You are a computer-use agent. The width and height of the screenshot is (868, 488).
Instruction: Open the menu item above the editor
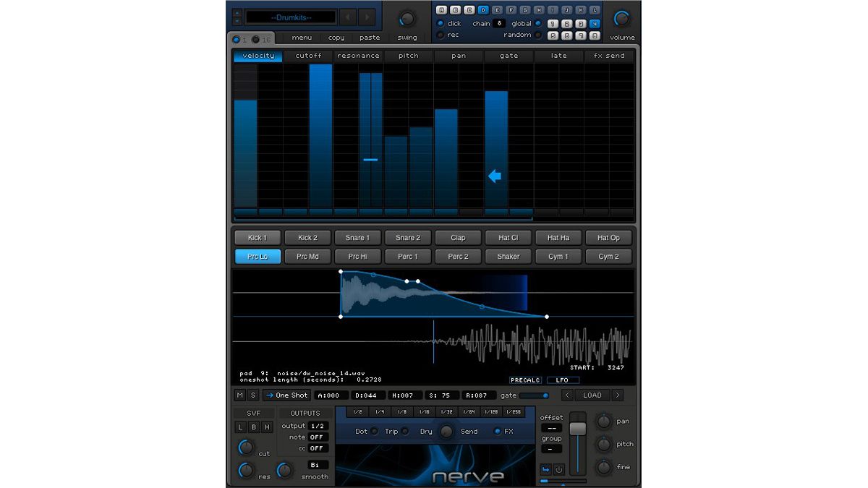pos(302,38)
